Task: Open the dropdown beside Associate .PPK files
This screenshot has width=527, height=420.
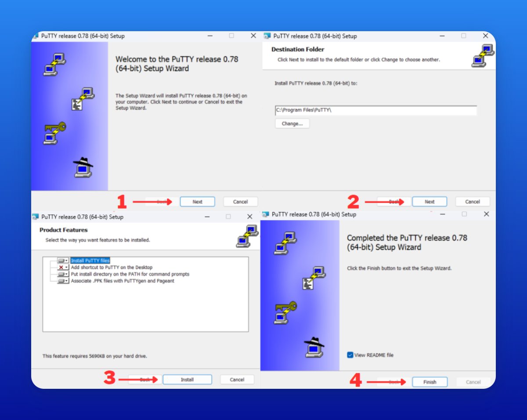Action: click(63, 281)
